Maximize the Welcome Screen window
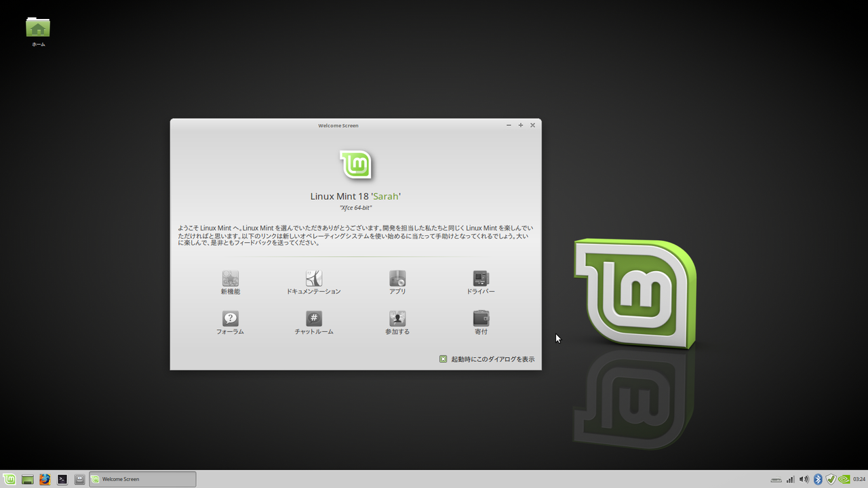Screen dimensions: 868x488 521,125
